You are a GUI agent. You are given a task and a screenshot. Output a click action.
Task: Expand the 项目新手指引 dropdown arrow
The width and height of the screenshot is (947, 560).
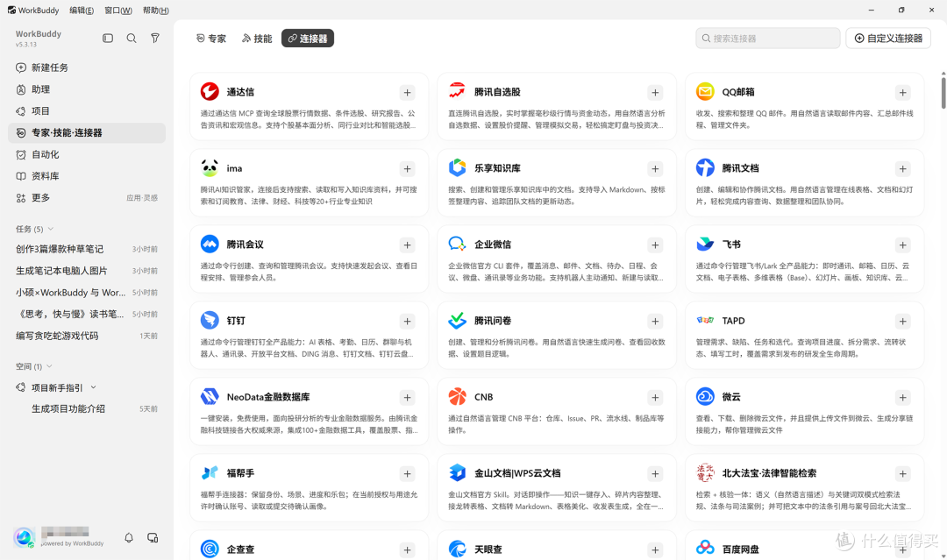click(x=94, y=387)
